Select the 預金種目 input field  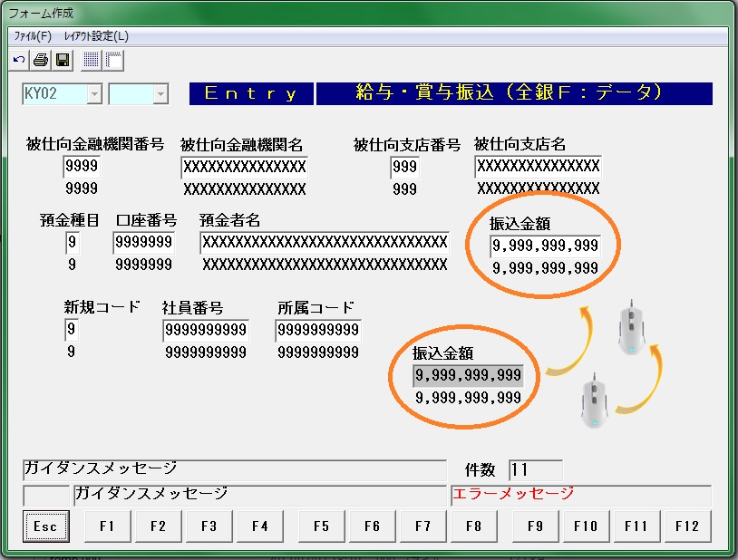[x=72, y=243]
